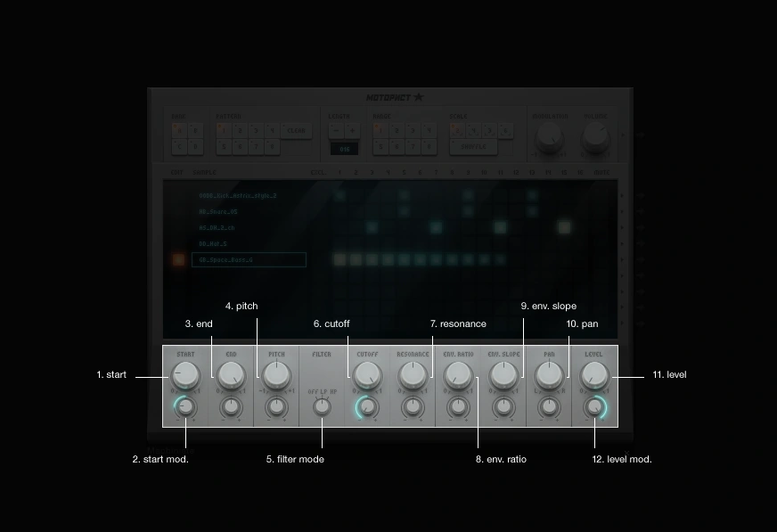777x532 pixels.
Task: Select bank C
Action: click(179, 147)
